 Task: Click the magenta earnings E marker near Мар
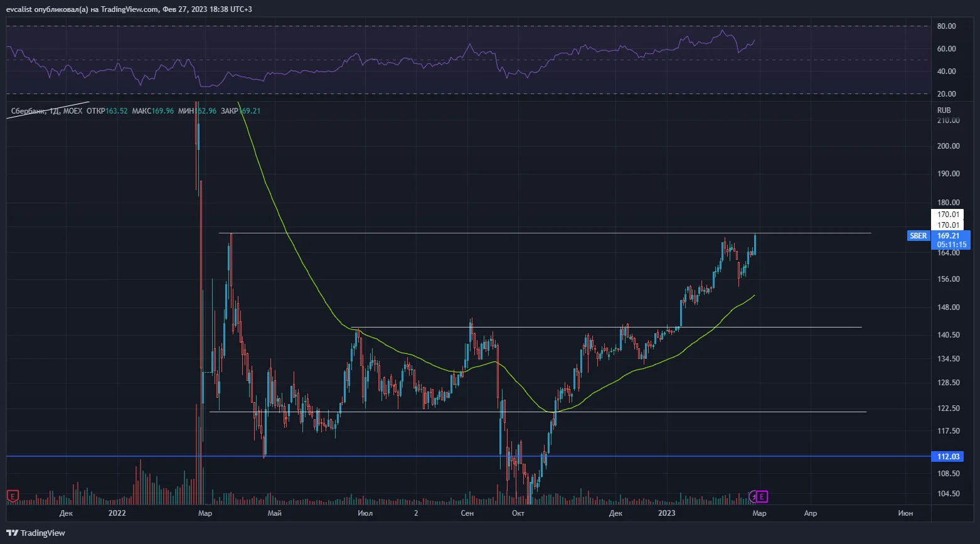762,497
